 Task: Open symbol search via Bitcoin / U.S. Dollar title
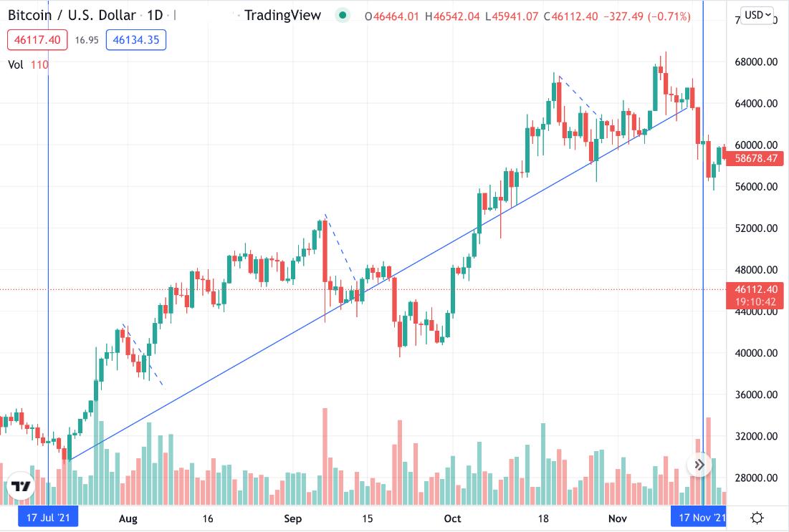(x=72, y=14)
